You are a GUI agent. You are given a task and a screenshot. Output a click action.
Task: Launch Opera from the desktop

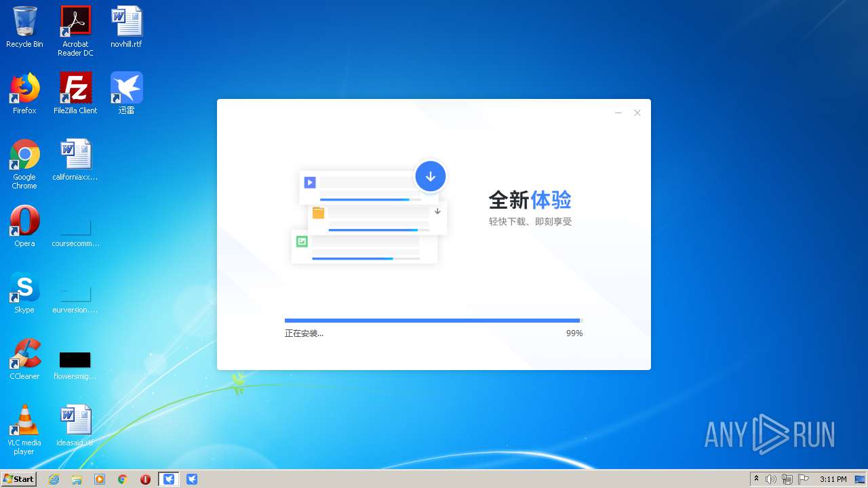pyautogui.click(x=24, y=226)
